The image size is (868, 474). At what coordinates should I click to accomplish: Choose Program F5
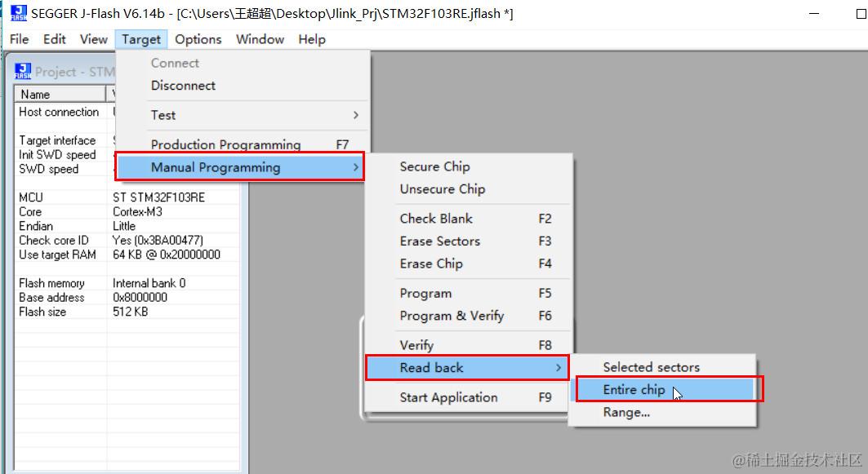tap(469, 293)
